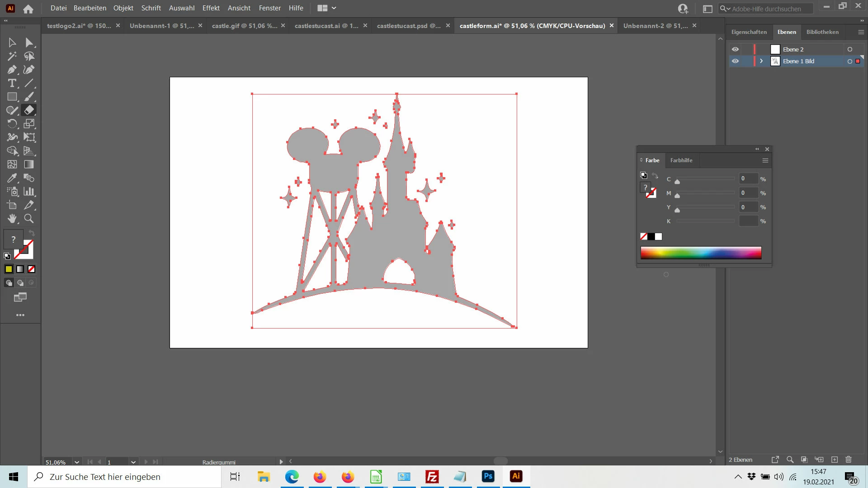868x488 pixels.
Task: Swap fill and stroke colors
Action: click(32, 233)
